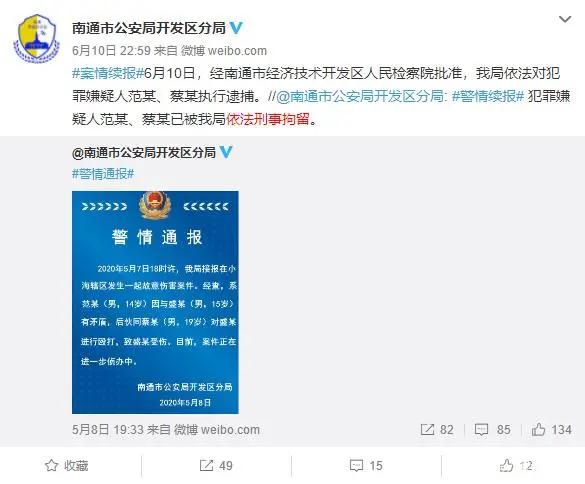Enlarge the 警情通报 blue notice image

click(155, 302)
